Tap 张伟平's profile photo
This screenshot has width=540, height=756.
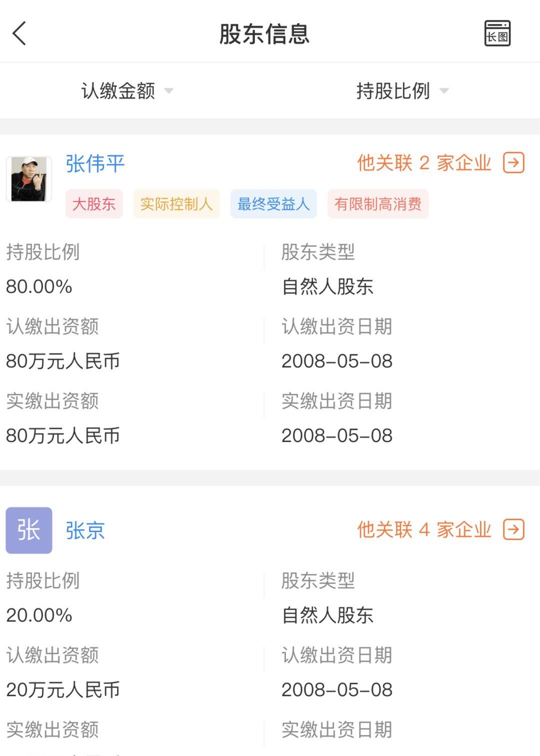(29, 179)
